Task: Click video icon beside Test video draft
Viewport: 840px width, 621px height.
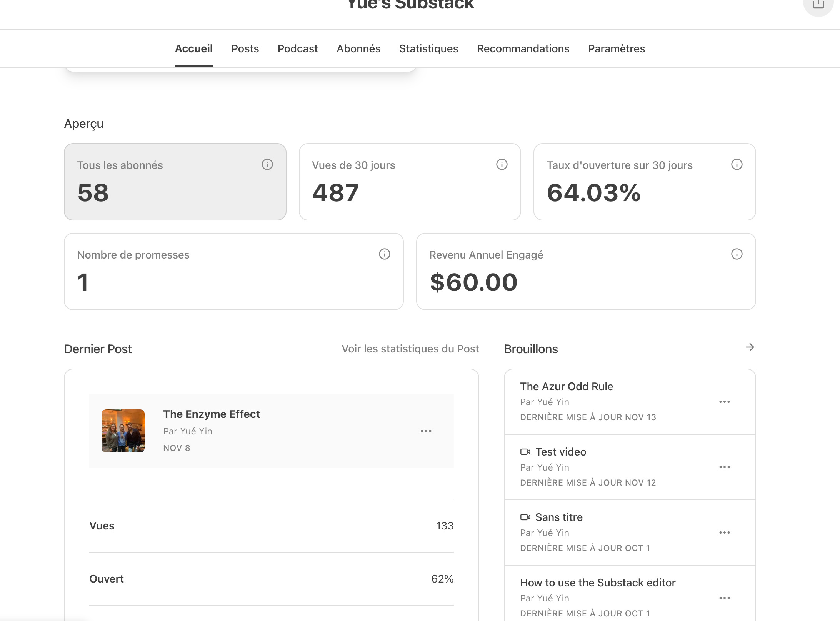Action: pos(525,452)
